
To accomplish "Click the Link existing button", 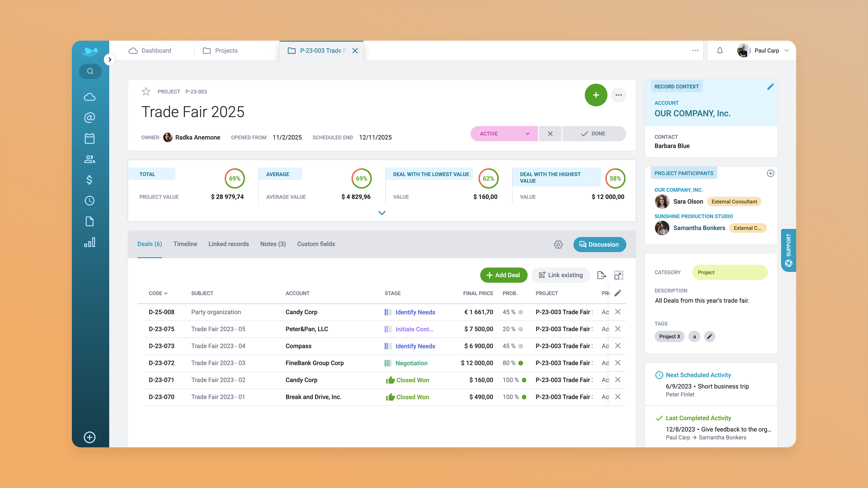I will click(x=560, y=275).
